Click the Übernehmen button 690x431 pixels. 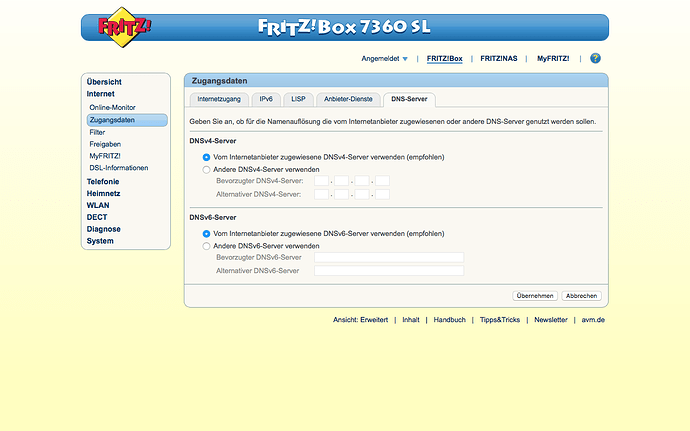[x=535, y=296]
